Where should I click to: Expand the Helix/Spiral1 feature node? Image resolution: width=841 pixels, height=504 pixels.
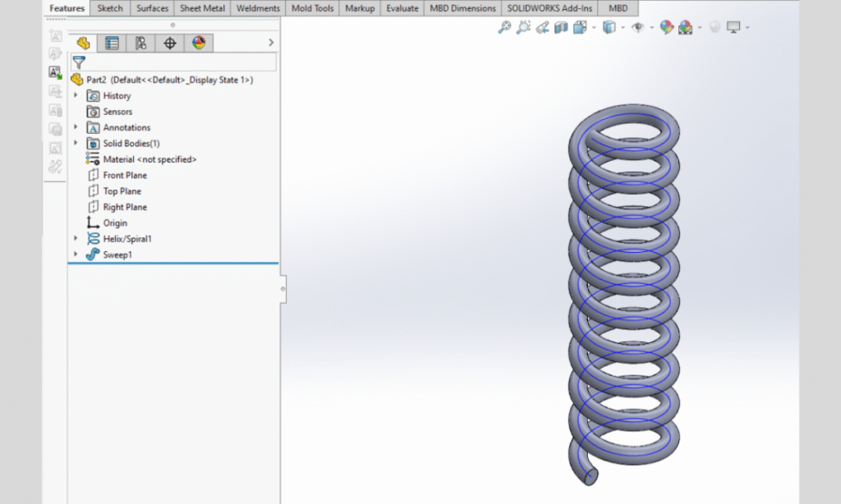[x=75, y=239]
